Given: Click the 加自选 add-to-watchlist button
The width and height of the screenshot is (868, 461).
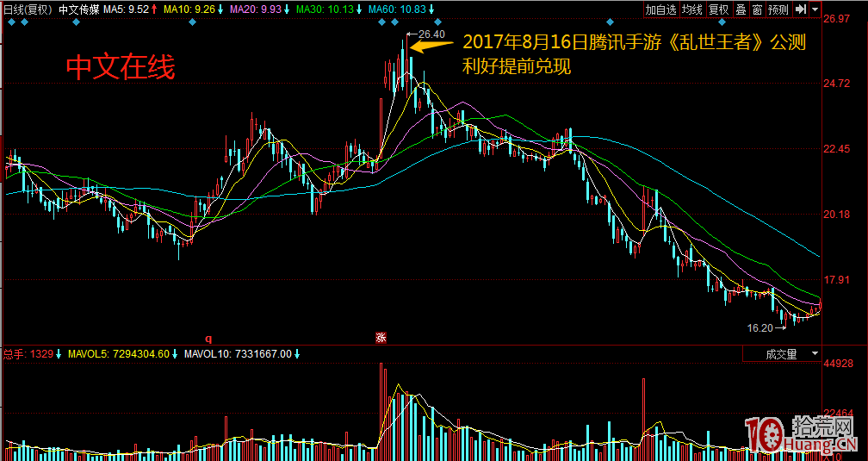Looking at the screenshot, I should (661, 9).
